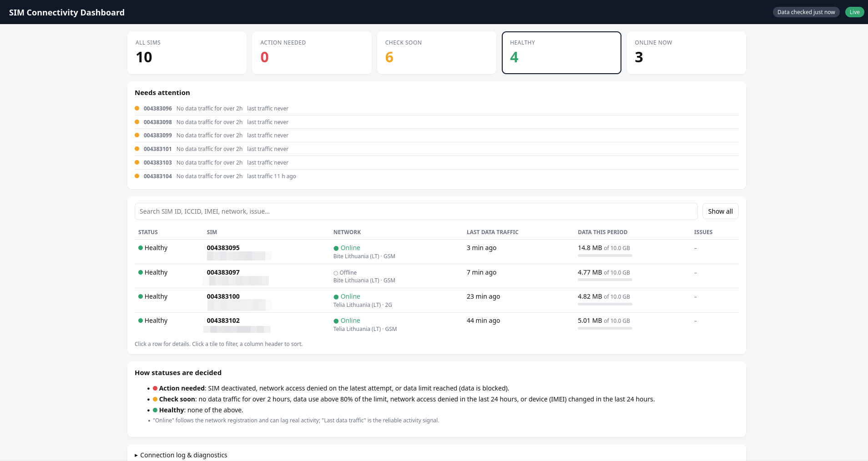Viewport: 868px width, 461px height.
Task: Sort table by Status column header
Action: 148,232
